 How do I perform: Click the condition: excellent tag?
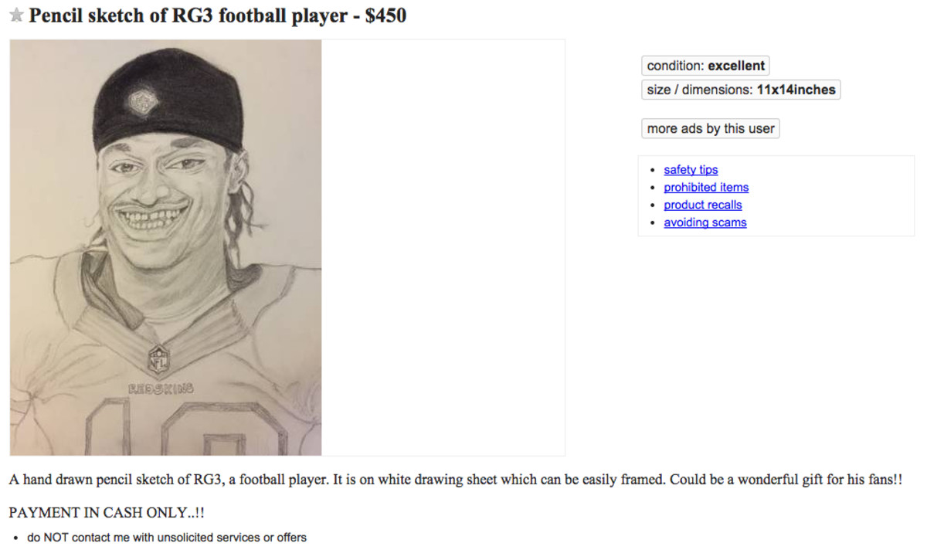pos(705,66)
